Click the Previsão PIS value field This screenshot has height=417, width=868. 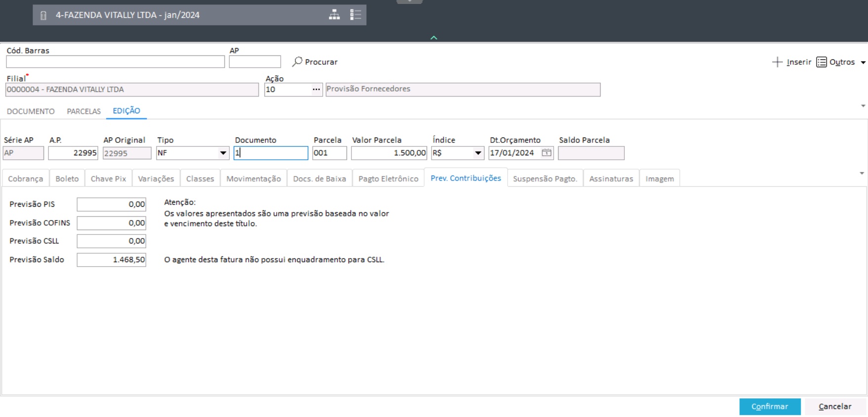pos(111,204)
